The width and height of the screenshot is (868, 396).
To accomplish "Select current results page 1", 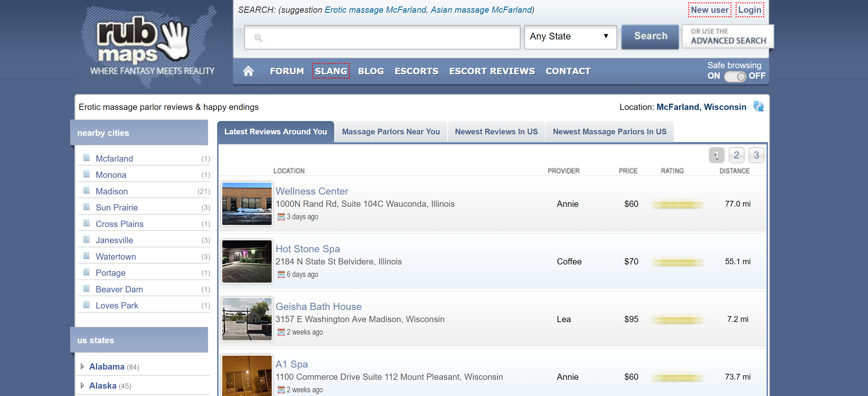I will coord(716,155).
